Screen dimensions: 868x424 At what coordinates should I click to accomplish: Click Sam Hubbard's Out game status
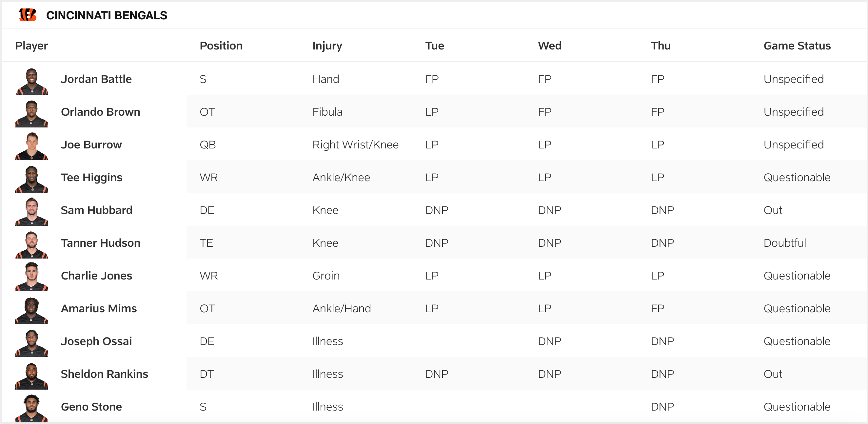tap(773, 210)
